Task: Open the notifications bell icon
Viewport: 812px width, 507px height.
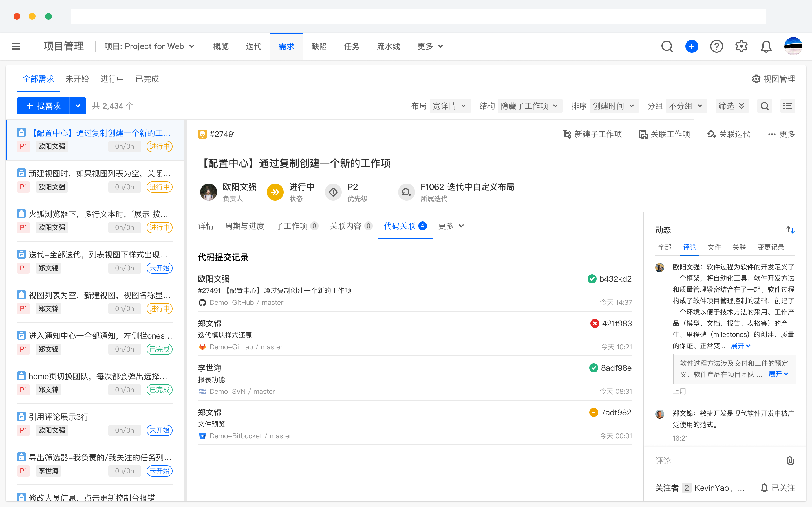Action: click(766, 46)
